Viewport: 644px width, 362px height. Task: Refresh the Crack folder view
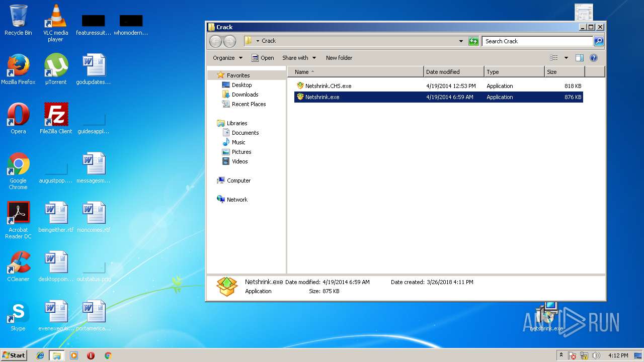point(473,41)
